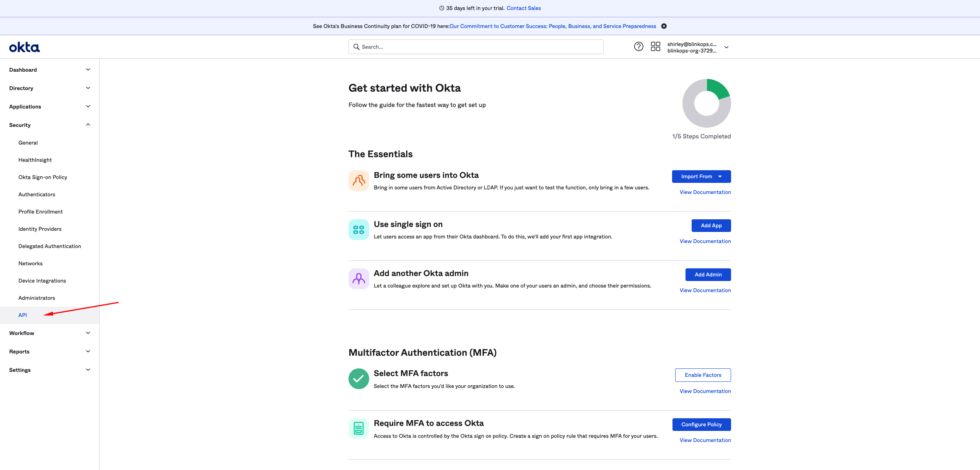Select API in the Security menu

coord(23,315)
